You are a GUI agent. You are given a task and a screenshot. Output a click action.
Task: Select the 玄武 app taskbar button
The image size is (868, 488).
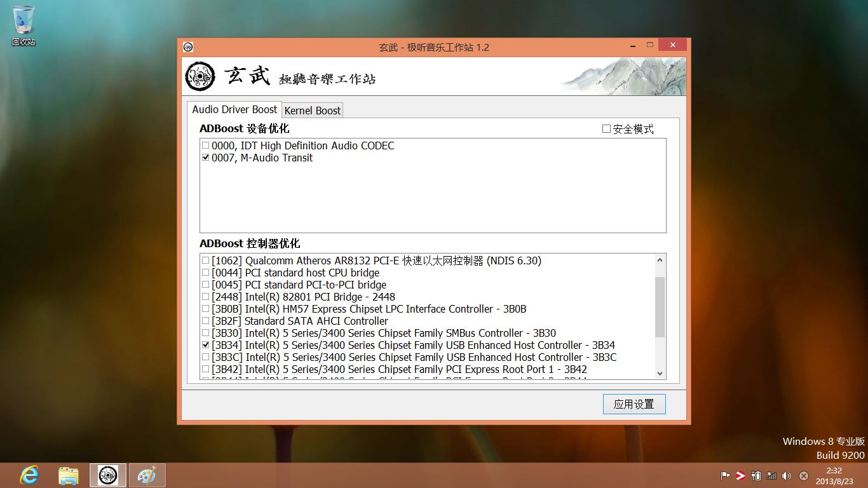point(108,475)
